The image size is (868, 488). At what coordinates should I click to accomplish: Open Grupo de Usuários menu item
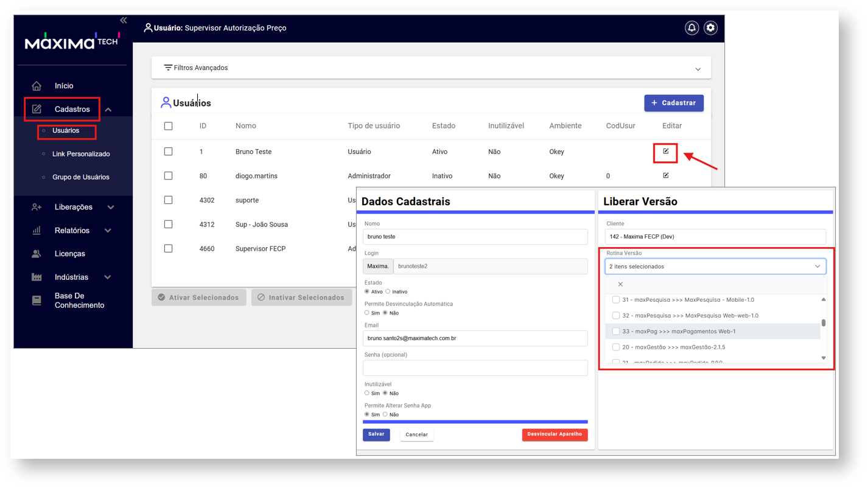pos(80,177)
